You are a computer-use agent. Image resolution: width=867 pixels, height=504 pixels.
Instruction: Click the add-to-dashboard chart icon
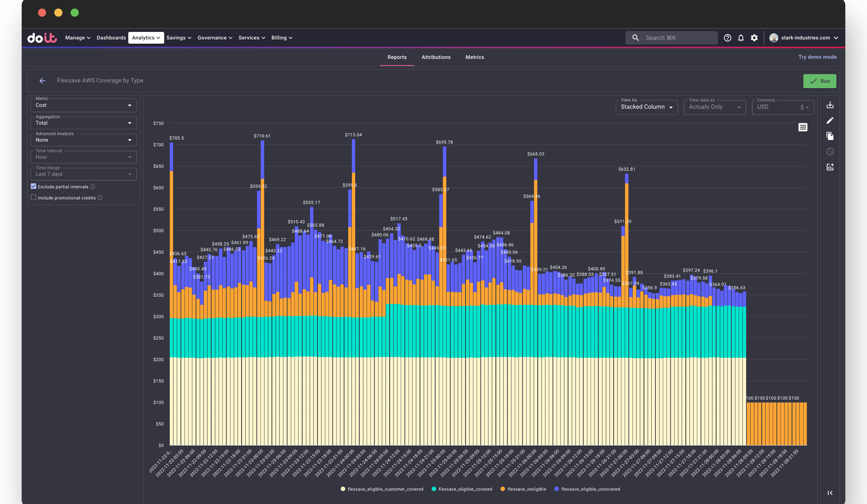click(830, 167)
